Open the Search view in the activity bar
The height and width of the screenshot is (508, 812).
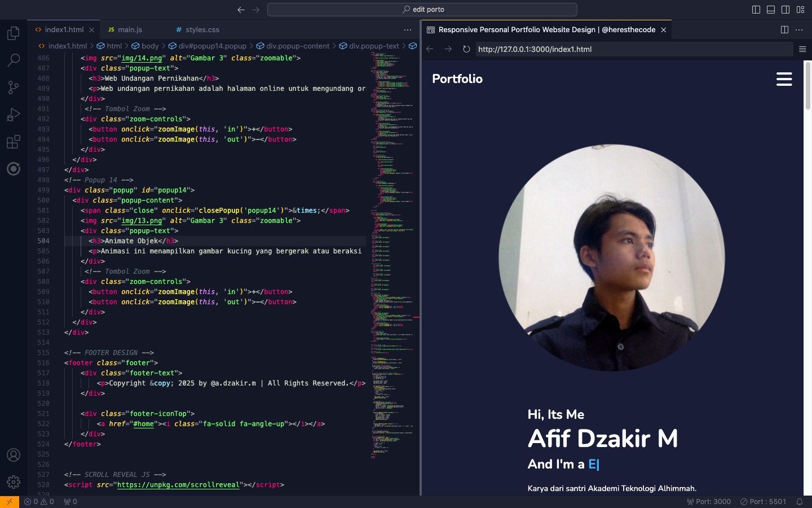(14, 60)
